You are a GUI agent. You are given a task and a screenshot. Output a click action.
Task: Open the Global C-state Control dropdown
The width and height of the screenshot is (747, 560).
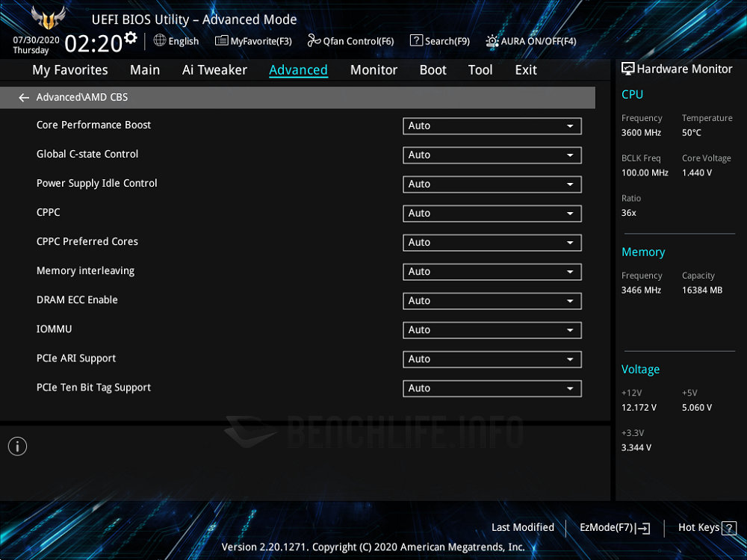pyautogui.click(x=492, y=155)
